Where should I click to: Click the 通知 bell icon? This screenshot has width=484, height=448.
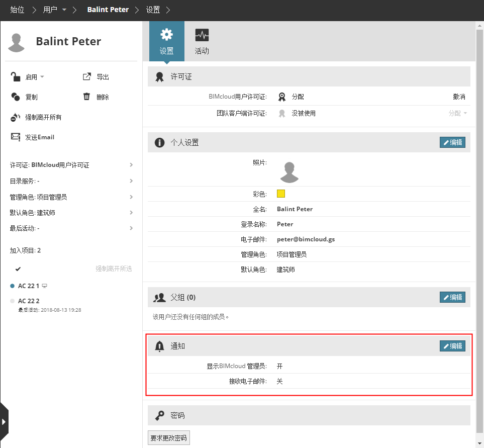click(x=160, y=346)
